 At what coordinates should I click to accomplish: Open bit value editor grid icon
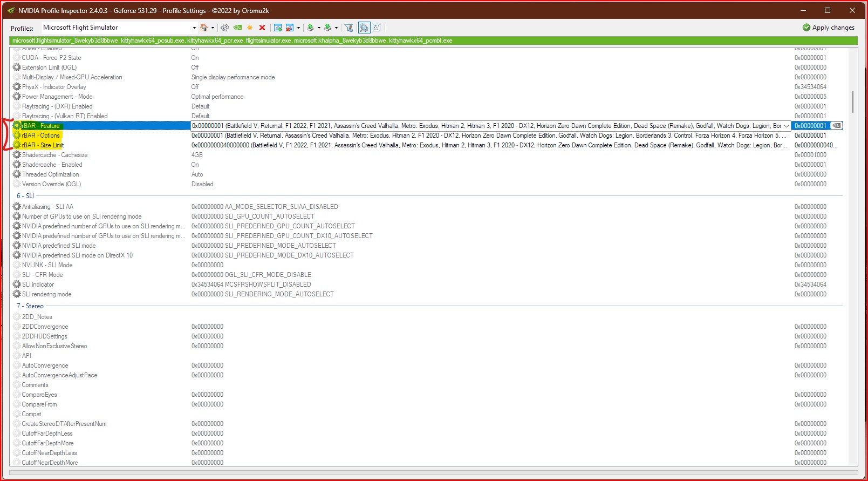tap(377, 28)
